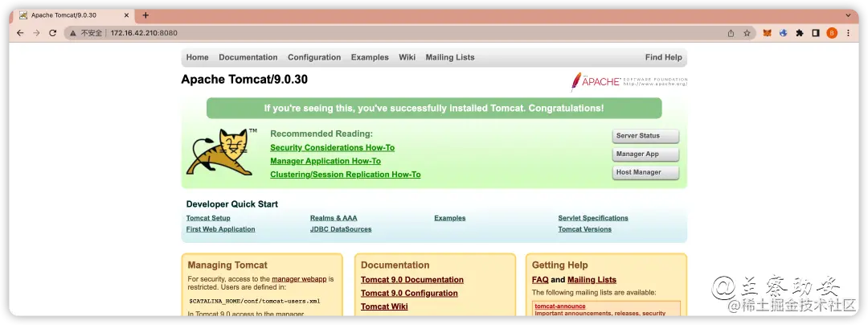Open Chrome three-dot menu
Screen dimensions: 868x325
pos(848,33)
